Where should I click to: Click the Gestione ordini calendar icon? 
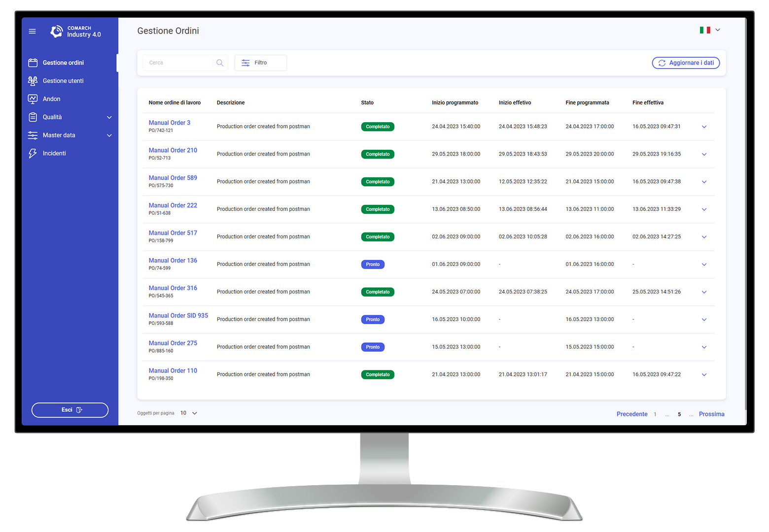[x=33, y=63]
